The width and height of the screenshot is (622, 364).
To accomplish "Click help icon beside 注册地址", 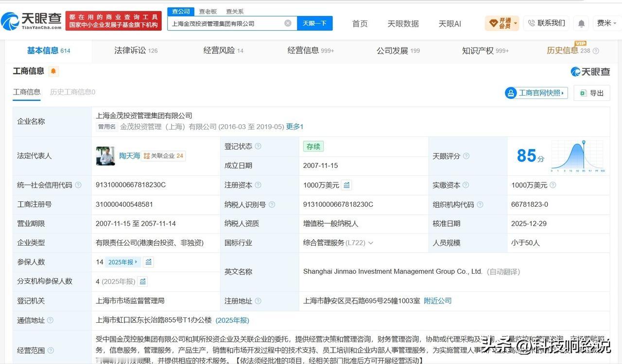I will click(x=258, y=301).
